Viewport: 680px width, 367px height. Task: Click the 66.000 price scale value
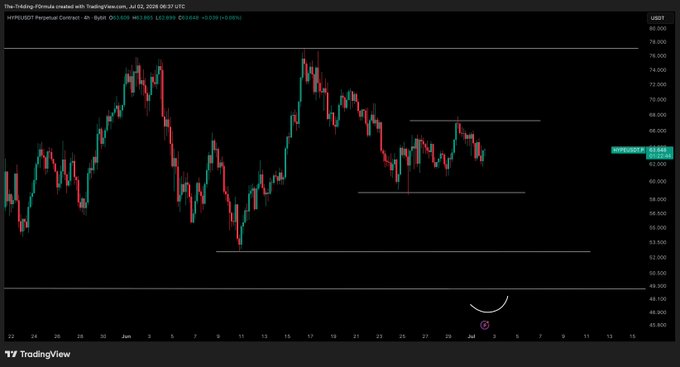(x=657, y=131)
